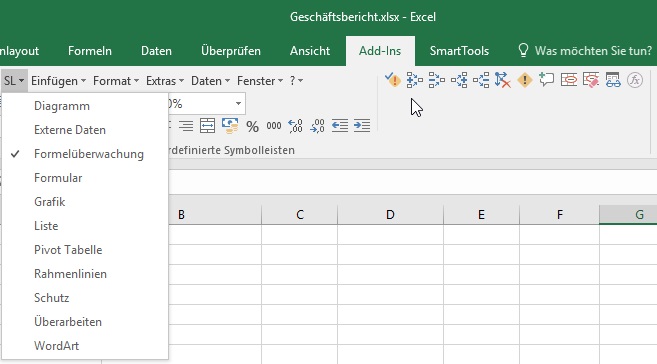Click Increase Indent icon

(x=362, y=126)
